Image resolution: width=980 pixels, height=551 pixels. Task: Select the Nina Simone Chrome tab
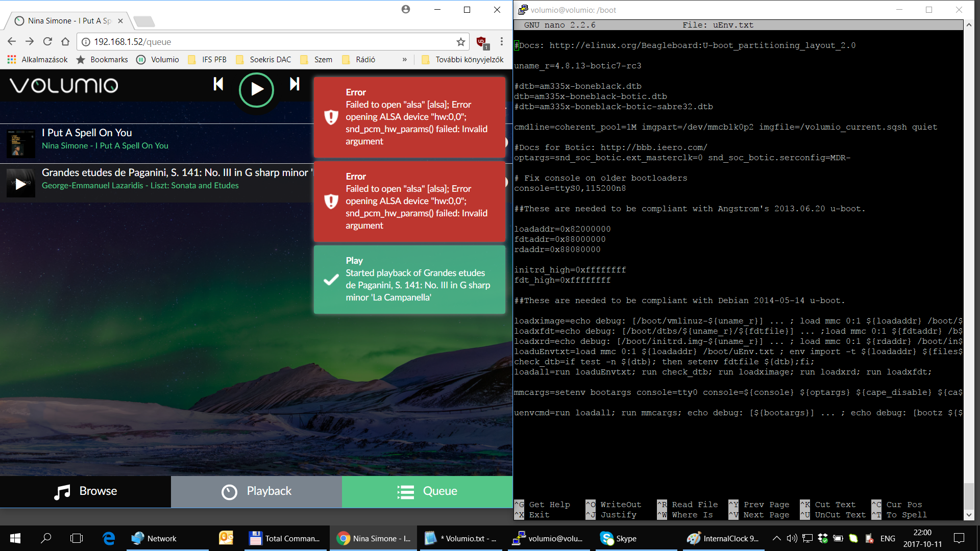(x=69, y=21)
